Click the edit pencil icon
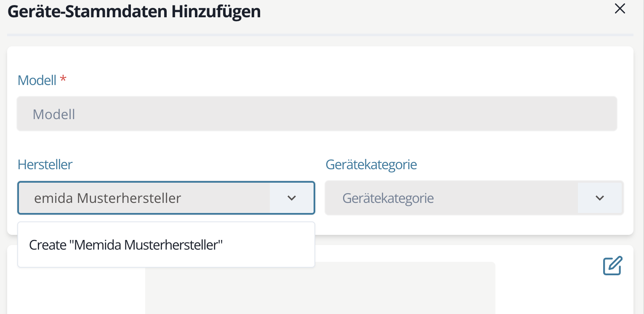The width and height of the screenshot is (644, 314). pyautogui.click(x=612, y=266)
